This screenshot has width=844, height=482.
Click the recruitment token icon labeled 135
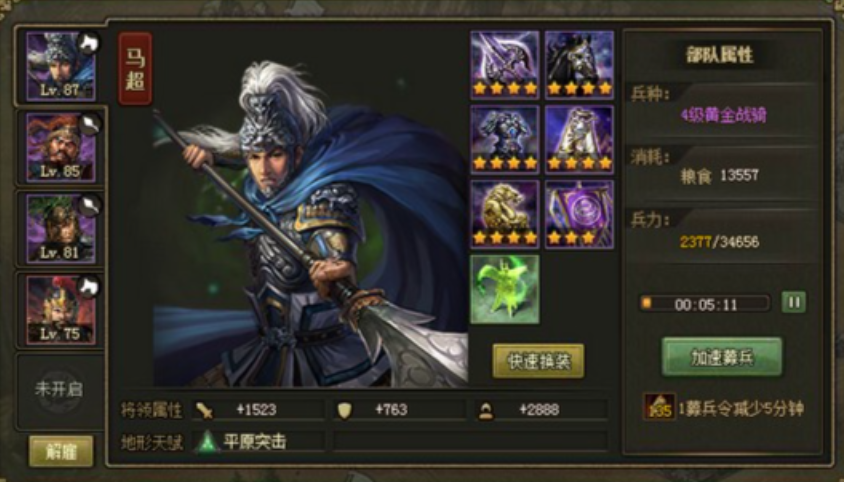[659, 407]
